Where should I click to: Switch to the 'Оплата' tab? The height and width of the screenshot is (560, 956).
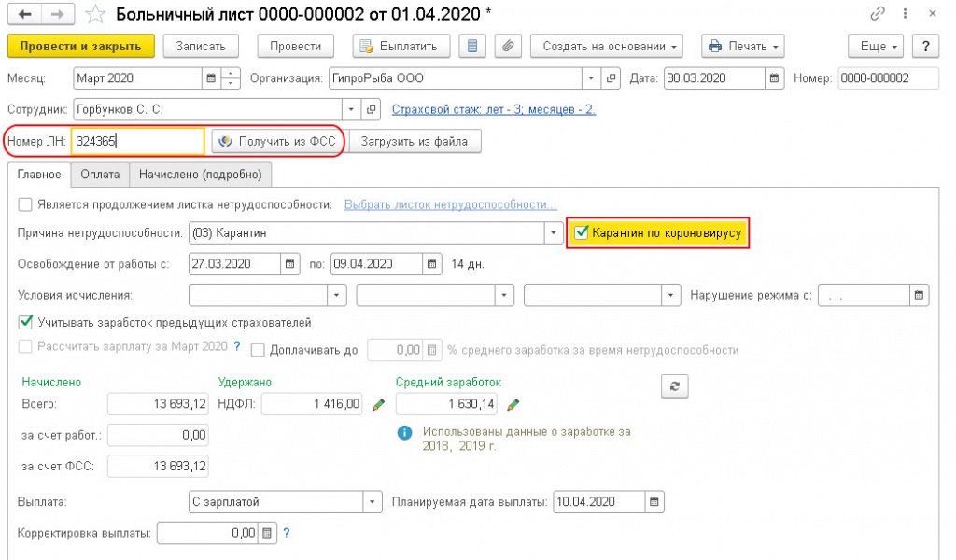tap(100, 174)
